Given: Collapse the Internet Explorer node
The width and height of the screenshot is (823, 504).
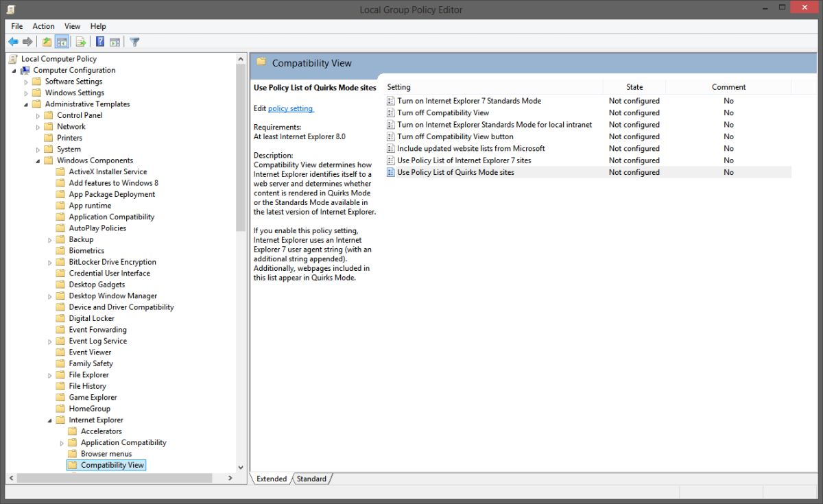Looking at the screenshot, I should 50,420.
